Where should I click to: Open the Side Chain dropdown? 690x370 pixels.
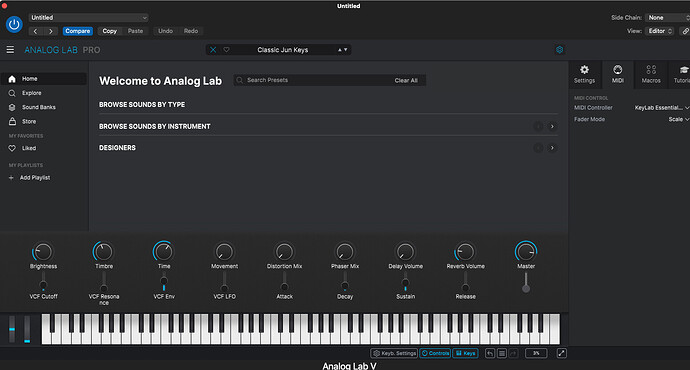coord(667,18)
